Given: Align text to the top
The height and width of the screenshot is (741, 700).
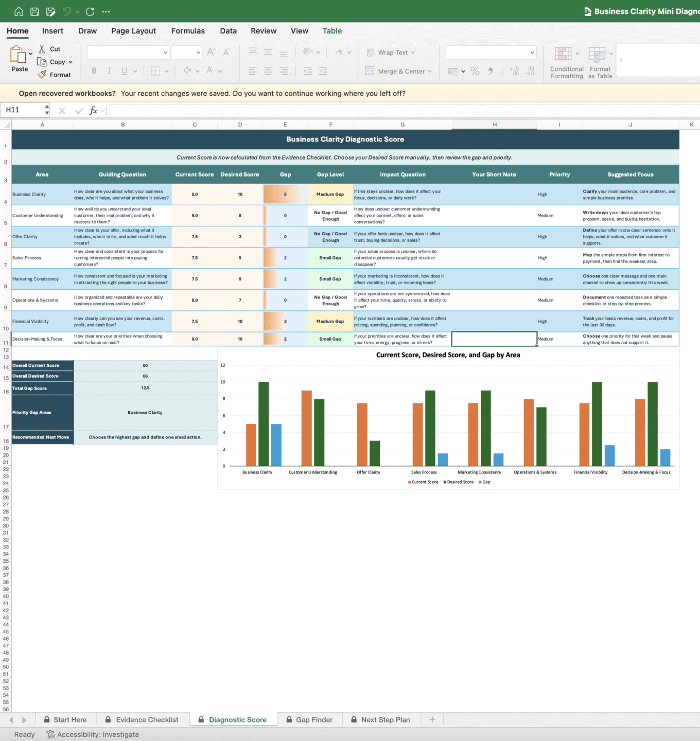Looking at the screenshot, I should click(253, 52).
